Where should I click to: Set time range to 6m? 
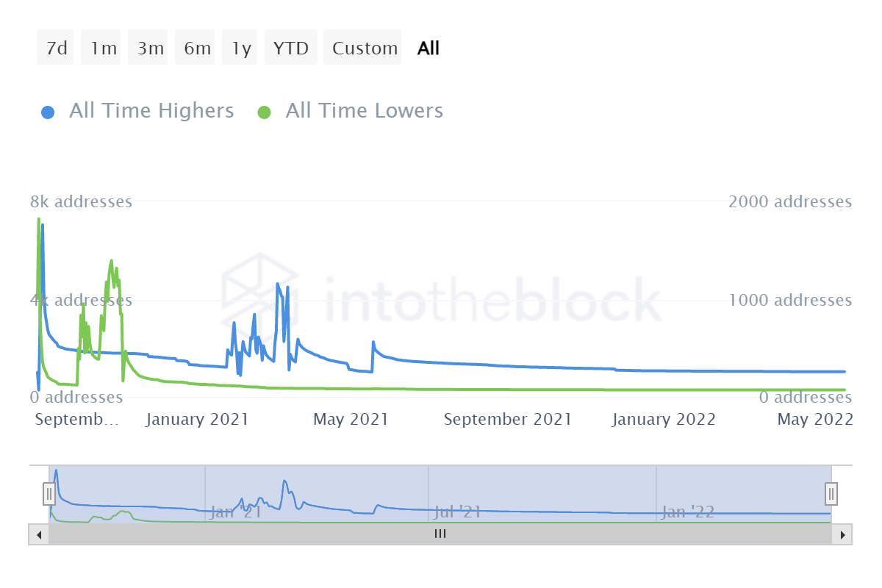(x=197, y=49)
